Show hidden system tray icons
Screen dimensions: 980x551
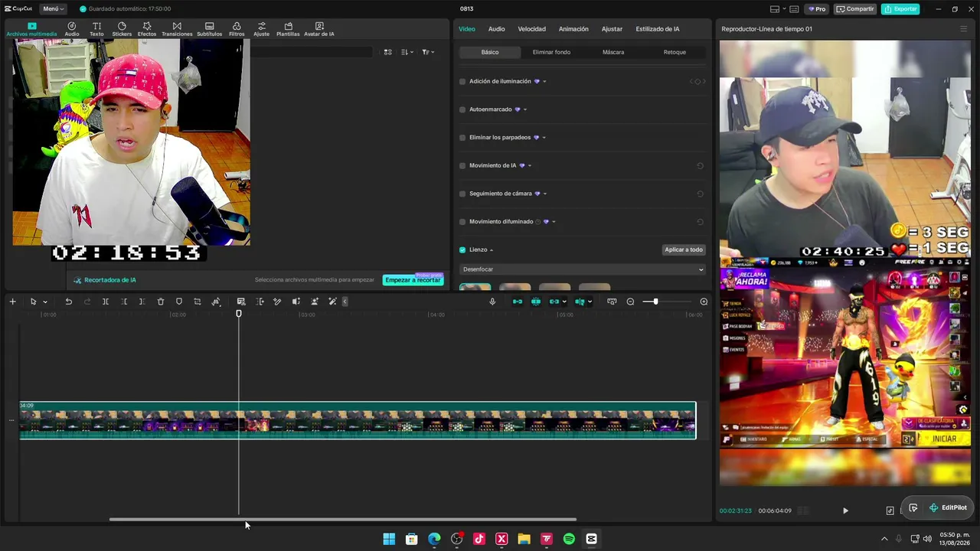(884, 539)
